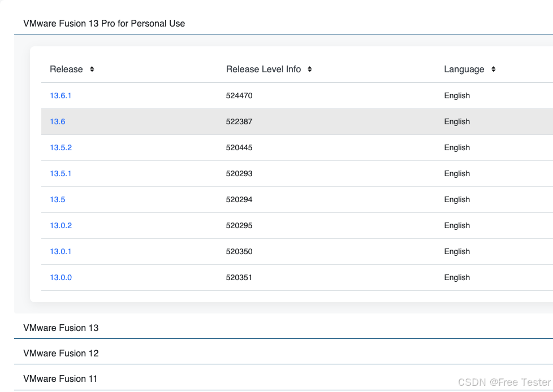Click English in the 13.6.1 row
This screenshot has width=553, height=392.
pos(457,96)
